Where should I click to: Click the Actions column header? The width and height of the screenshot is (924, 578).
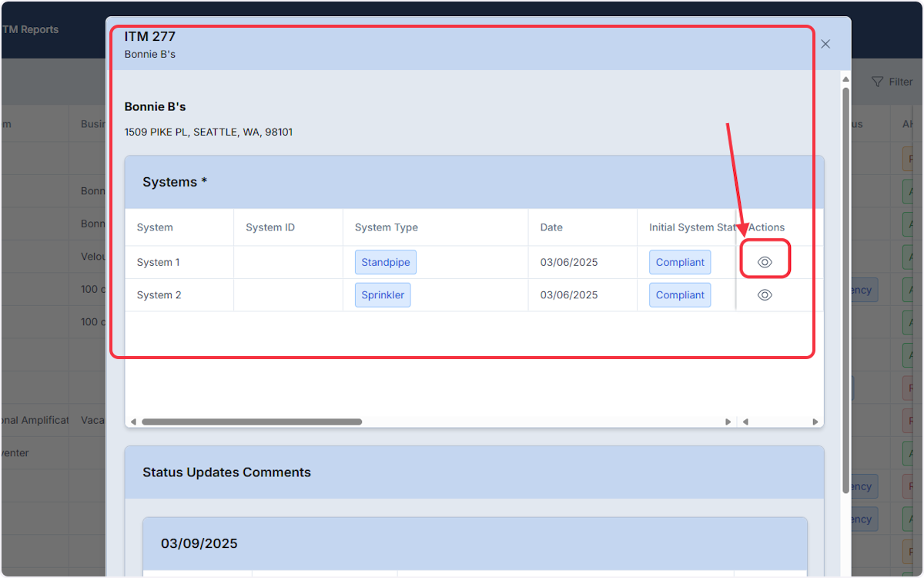tap(767, 227)
